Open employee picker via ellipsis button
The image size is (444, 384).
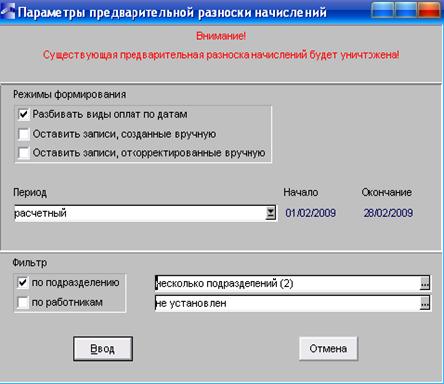[x=424, y=303]
